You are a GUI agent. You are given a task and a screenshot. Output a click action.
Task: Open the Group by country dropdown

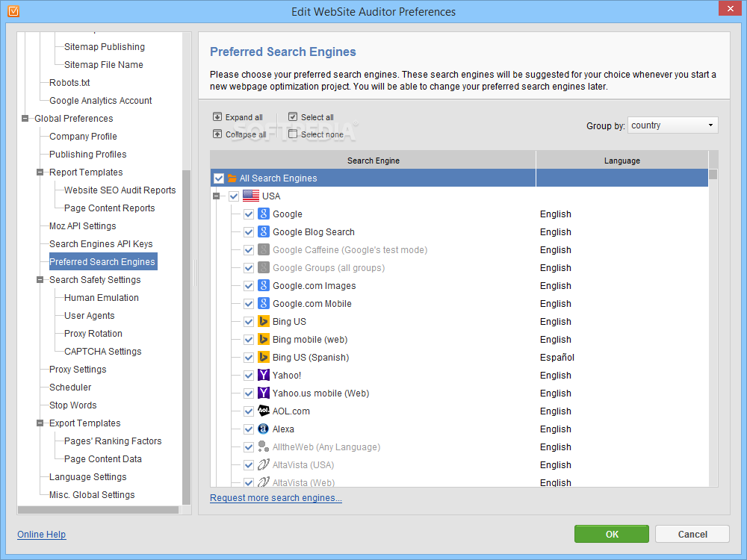(x=673, y=125)
